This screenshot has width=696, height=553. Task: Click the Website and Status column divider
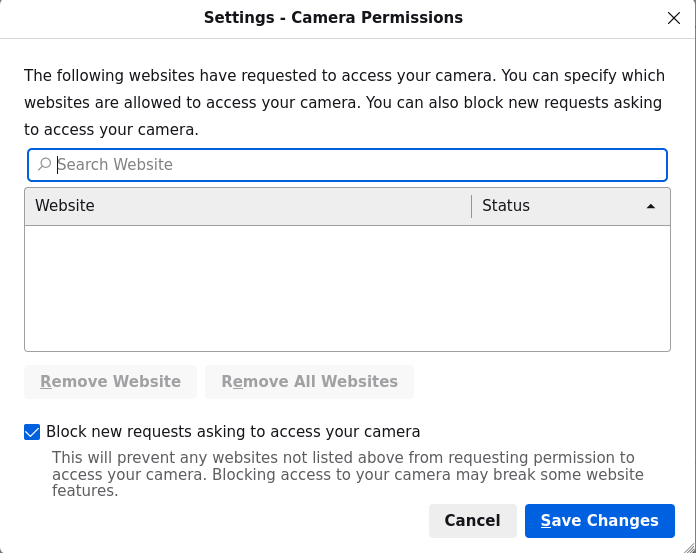[471, 206]
